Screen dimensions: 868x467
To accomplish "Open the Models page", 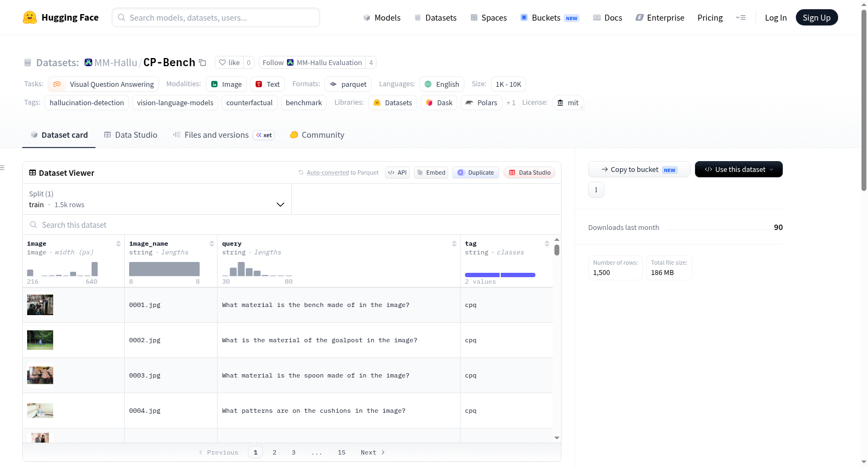I will click(x=382, y=17).
